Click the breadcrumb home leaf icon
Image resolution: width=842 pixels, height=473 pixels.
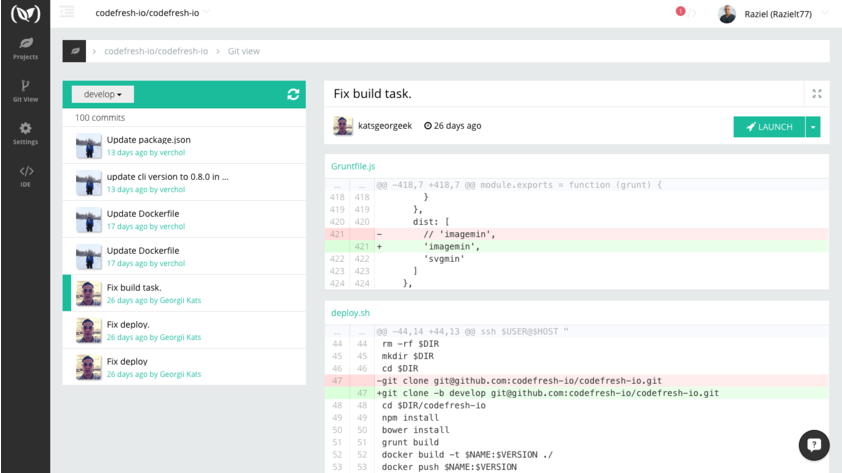(x=74, y=51)
